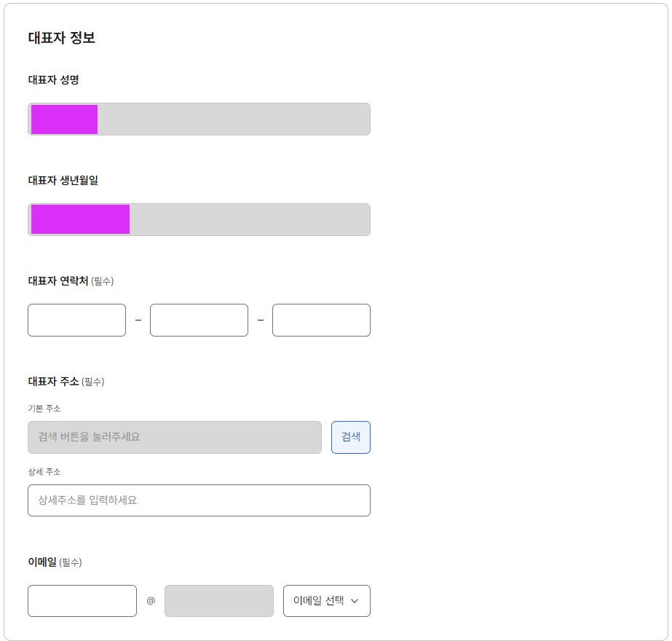Click the disabled 검색 버튼을 눌러주세요 address field

click(175, 437)
